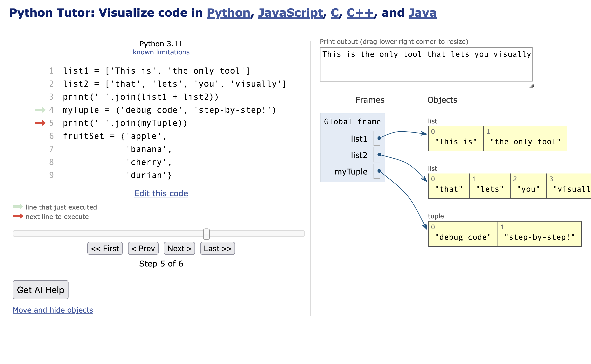Click 'Edit this code'

[x=161, y=193]
